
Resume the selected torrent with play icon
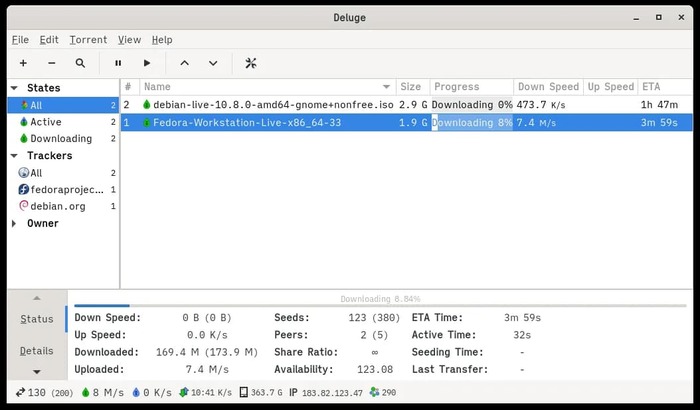pyautogui.click(x=147, y=63)
